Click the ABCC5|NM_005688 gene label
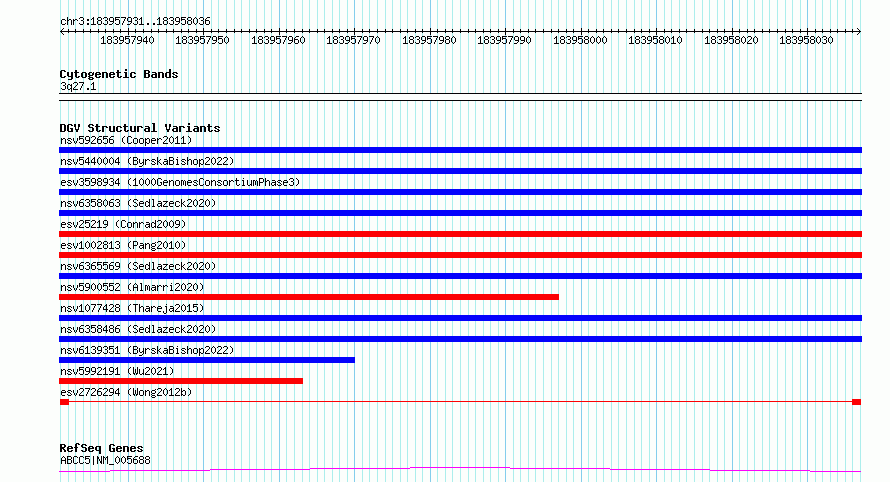The height and width of the screenshot is (482, 890). coord(105,460)
